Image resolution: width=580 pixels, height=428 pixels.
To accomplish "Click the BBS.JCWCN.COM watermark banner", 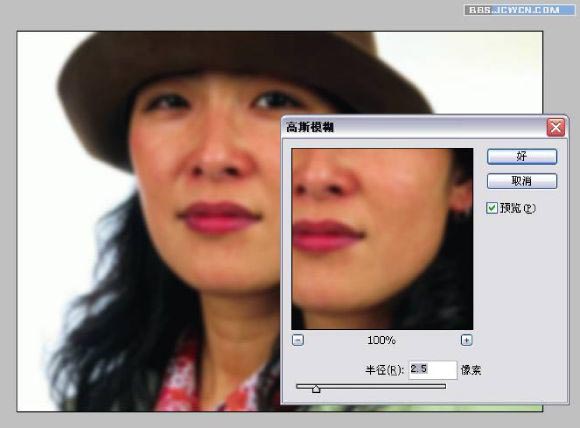I will (x=520, y=10).
